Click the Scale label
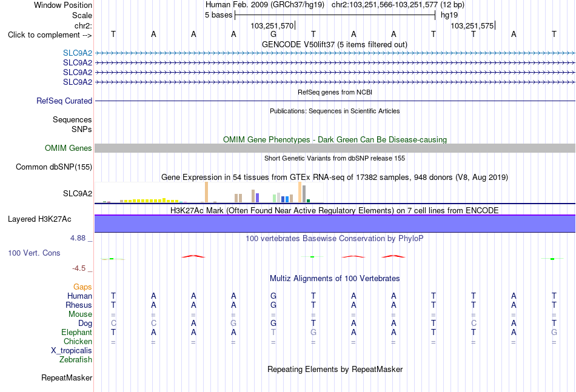The height and width of the screenshot is (392, 576). 82,15
